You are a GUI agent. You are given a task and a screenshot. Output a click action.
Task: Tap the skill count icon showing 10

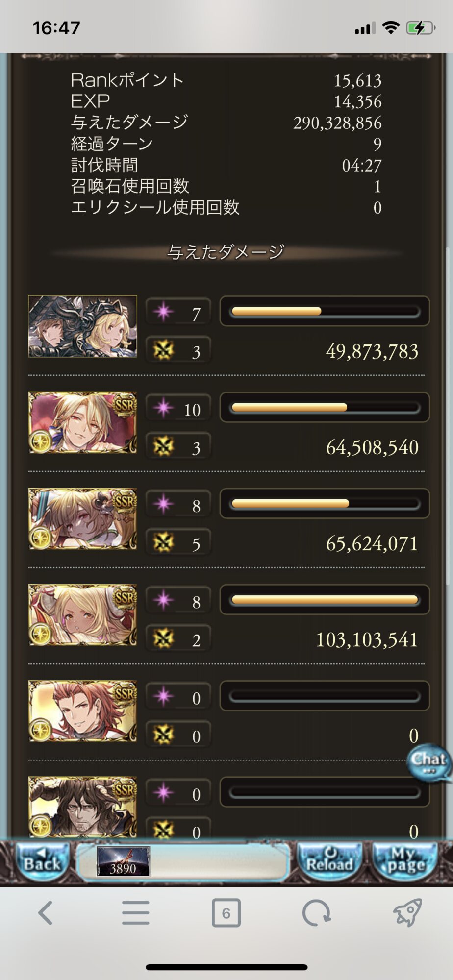click(163, 408)
